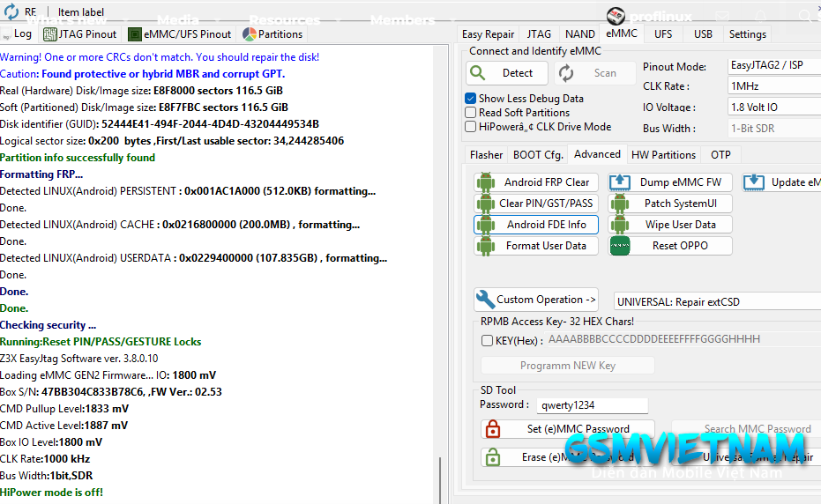The width and height of the screenshot is (821, 504).
Task: Click the Dump eMMC FW icon
Action: (620, 182)
